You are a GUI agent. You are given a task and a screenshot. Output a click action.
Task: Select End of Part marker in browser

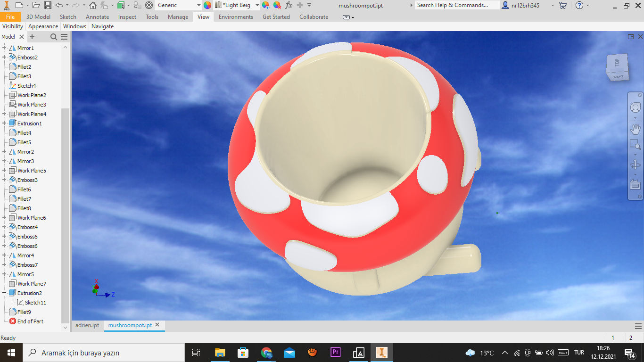pos(30,321)
